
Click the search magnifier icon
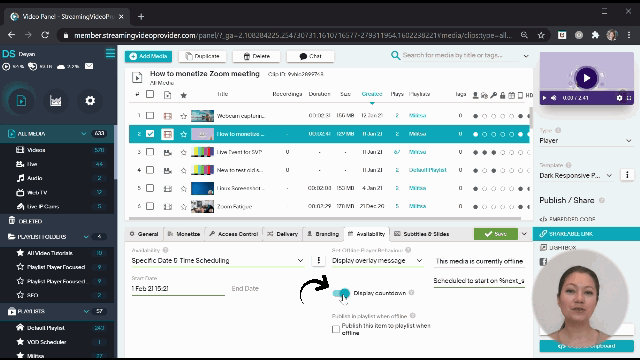point(395,55)
